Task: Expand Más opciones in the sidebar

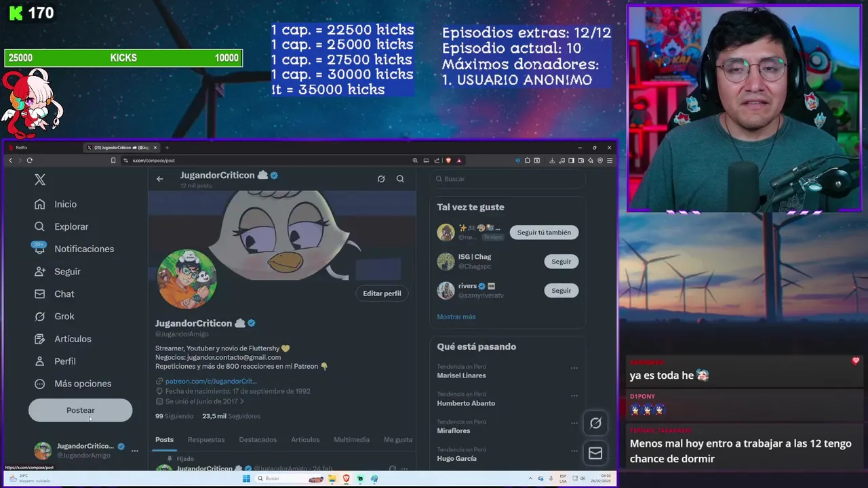Action: pyautogui.click(x=73, y=384)
